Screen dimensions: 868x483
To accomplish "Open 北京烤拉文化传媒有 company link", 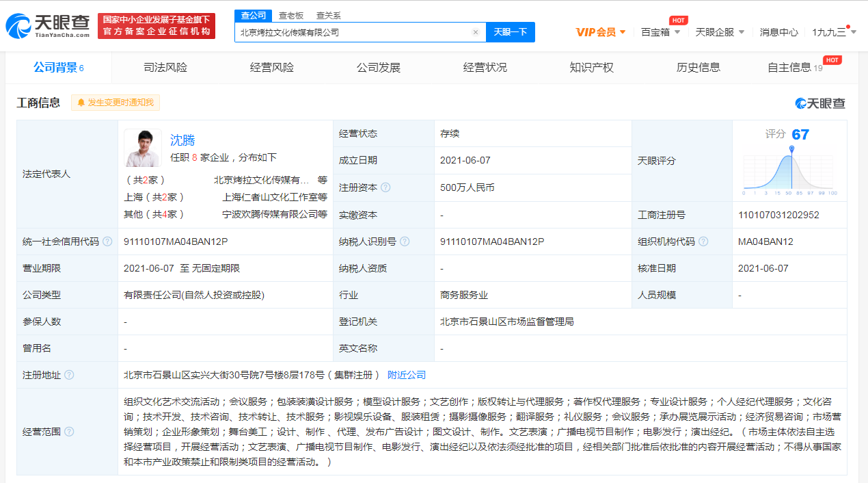I will point(262,181).
